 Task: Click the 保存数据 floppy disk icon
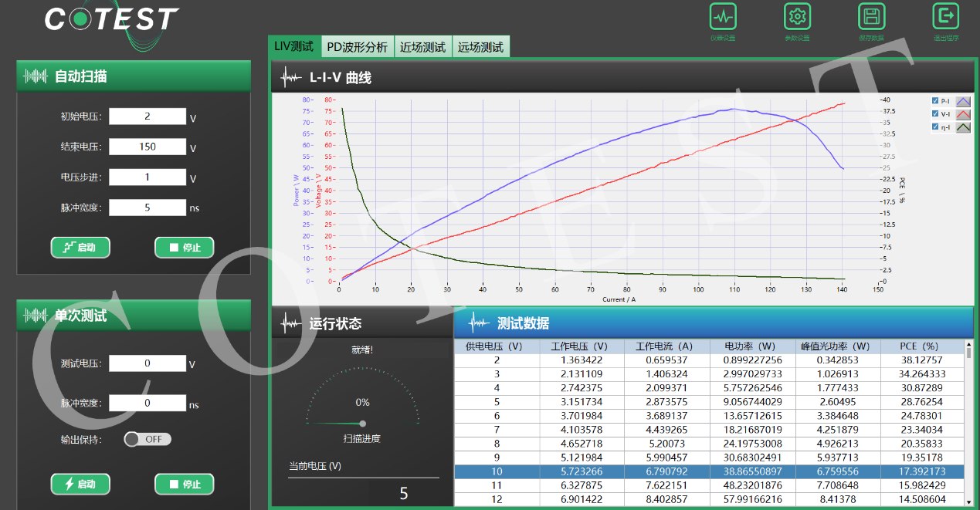coord(871,17)
